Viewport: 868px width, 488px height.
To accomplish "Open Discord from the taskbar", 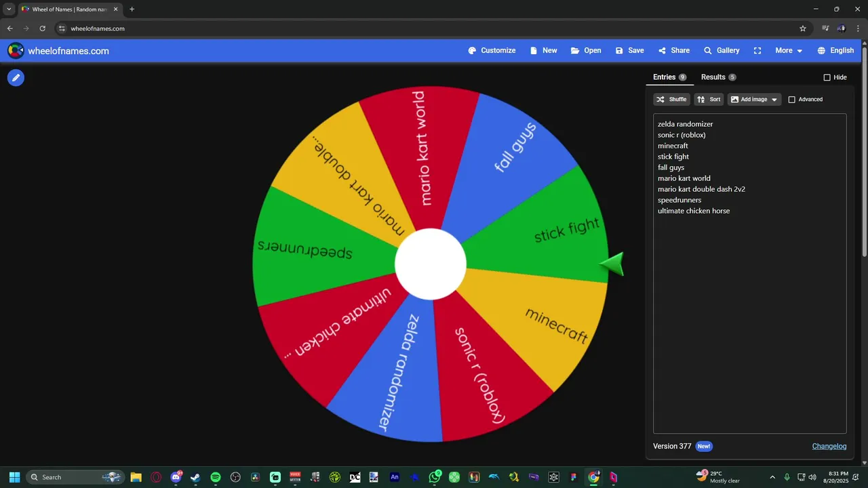I will 176,477.
